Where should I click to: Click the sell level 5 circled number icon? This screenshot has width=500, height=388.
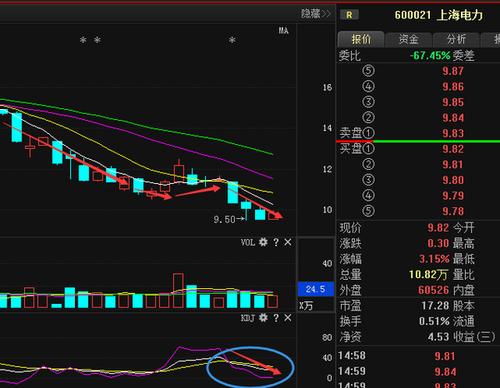tap(368, 71)
